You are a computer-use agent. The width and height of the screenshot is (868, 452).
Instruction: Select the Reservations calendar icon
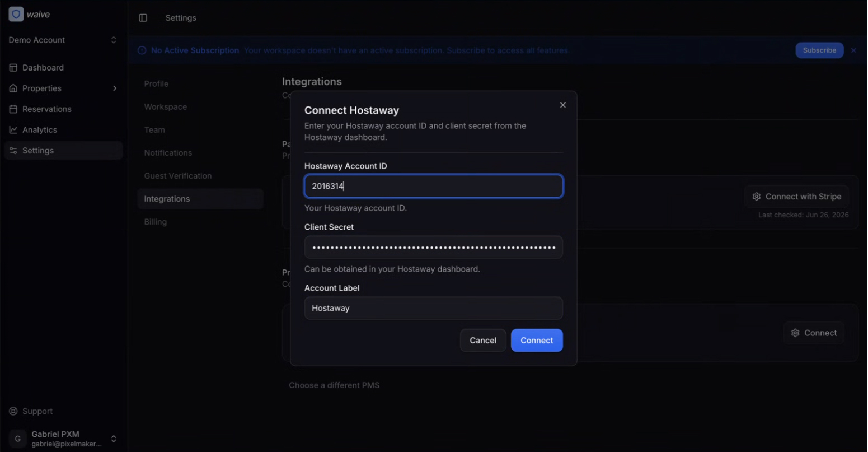(13, 109)
